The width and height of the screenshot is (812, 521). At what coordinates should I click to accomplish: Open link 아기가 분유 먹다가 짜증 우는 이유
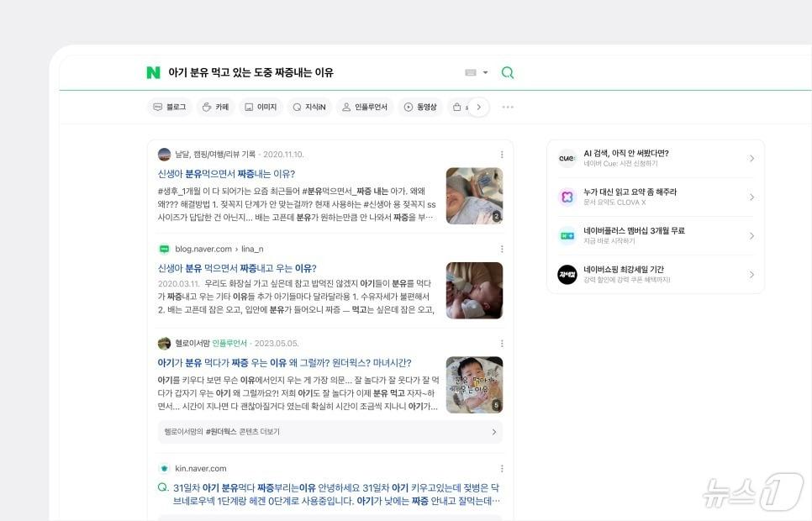click(284, 363)
